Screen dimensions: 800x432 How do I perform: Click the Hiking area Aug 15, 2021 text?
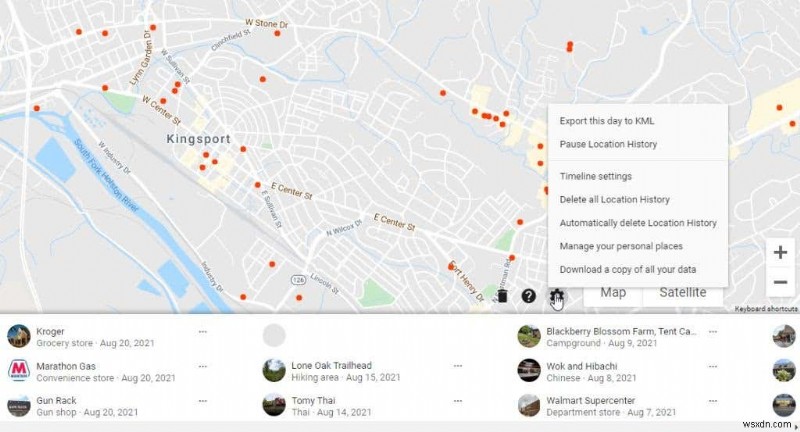click(345, 377)
